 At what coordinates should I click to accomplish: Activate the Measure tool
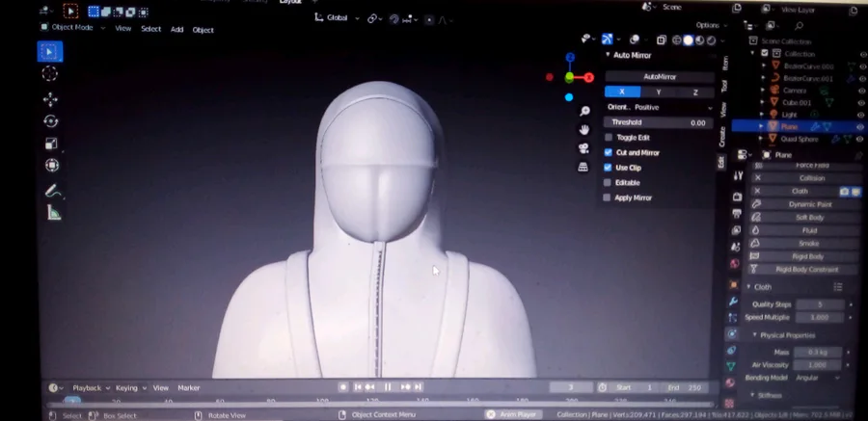click(54, 213)
